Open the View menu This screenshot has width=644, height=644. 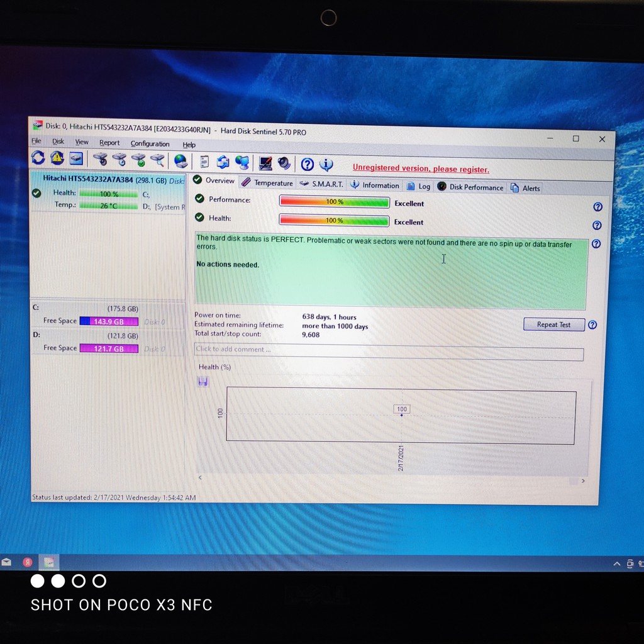82,142
